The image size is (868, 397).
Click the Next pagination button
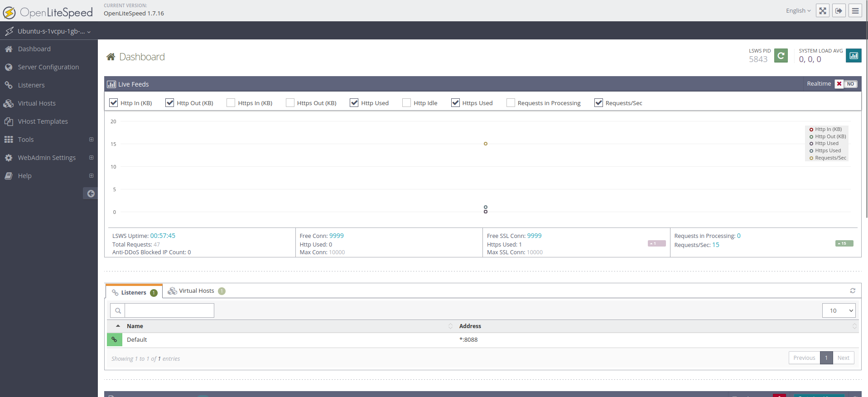pos(844,358)
